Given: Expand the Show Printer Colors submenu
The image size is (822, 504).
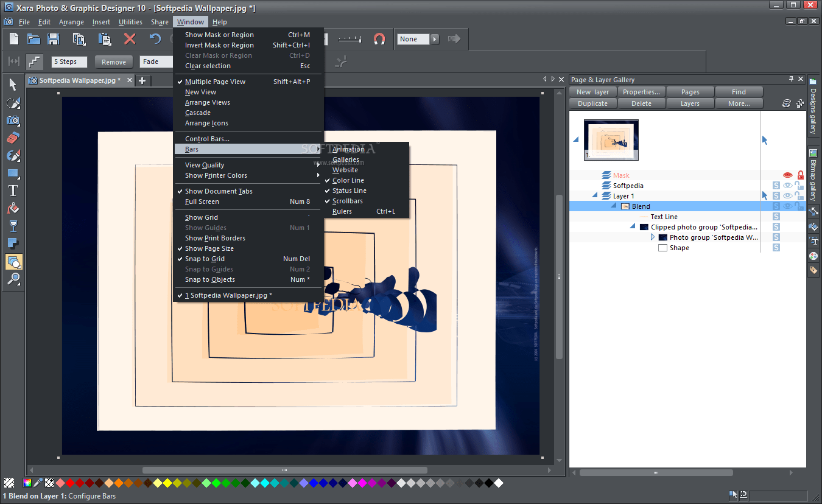Looking at the screenshot, I should [x=248, y=175].
